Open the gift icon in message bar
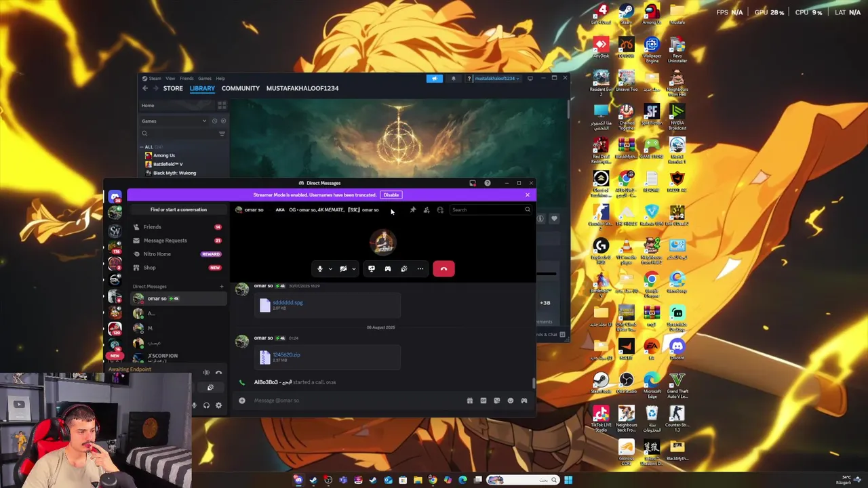868x488 pixels. coord(469,401)
